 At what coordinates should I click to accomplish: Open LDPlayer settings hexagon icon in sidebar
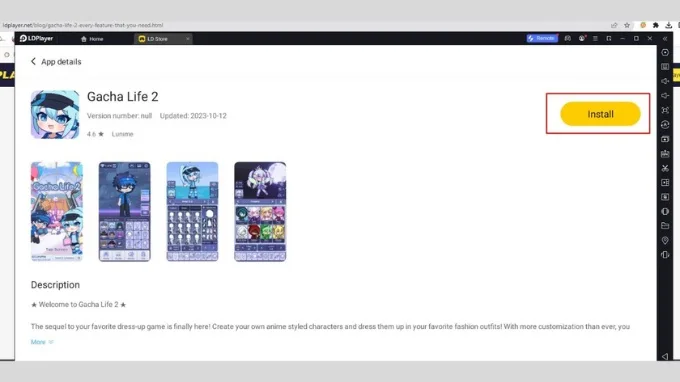click(x=665, y=52)
